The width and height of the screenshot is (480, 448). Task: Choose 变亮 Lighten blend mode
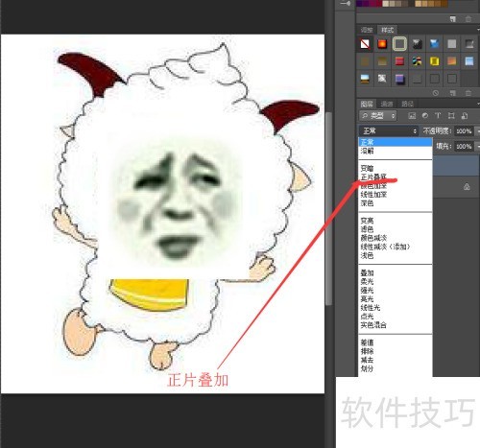(x=367, y=221)
